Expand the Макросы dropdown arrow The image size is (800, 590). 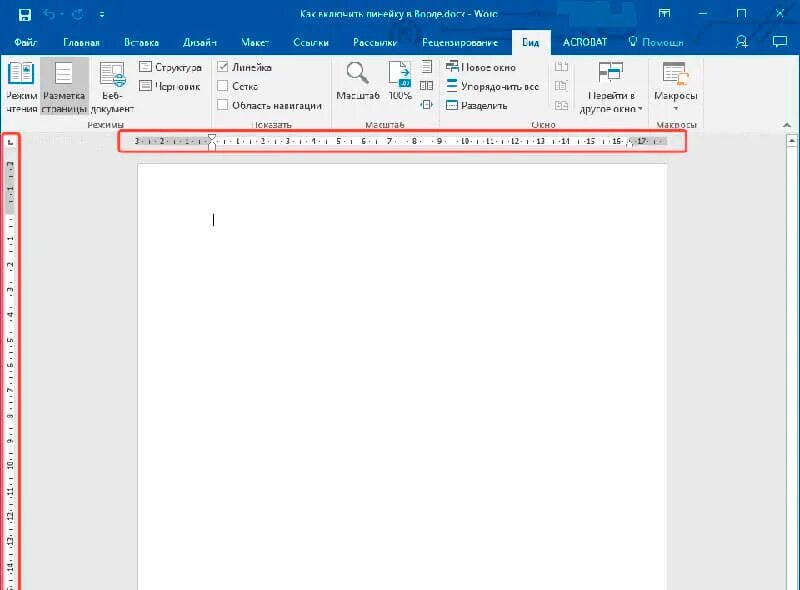point(676,108)
